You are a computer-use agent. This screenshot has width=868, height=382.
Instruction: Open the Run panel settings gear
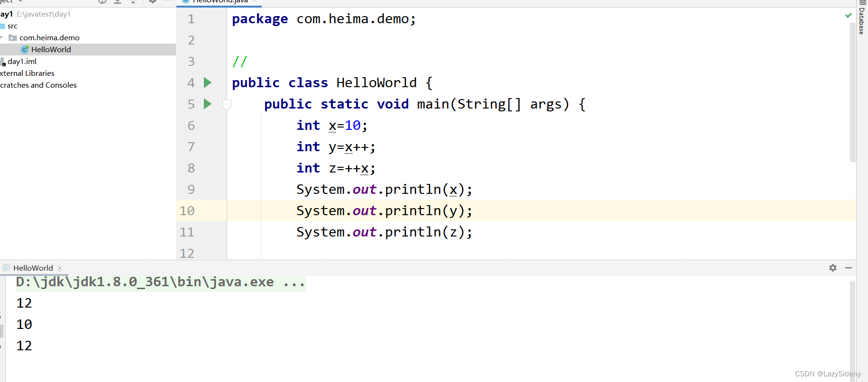pos(833,268)
